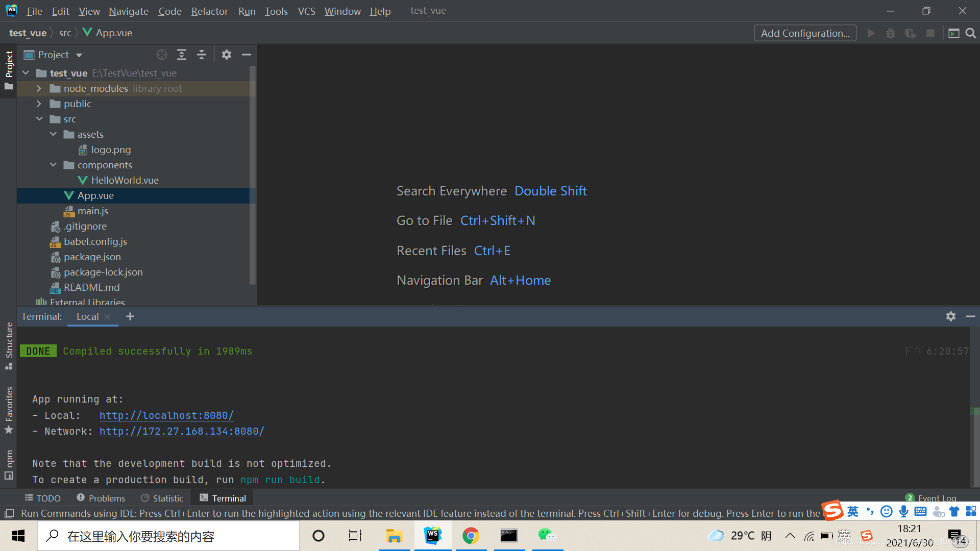This screenshot has width=980, height=551.
Task: Open the http://localhost:8080/ link
Action: 166,415
